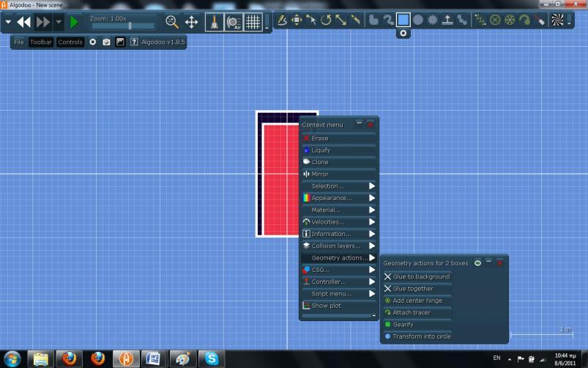Toggle Glue together
The width and height of the screenshot is (588, 368).
[417, 289]
